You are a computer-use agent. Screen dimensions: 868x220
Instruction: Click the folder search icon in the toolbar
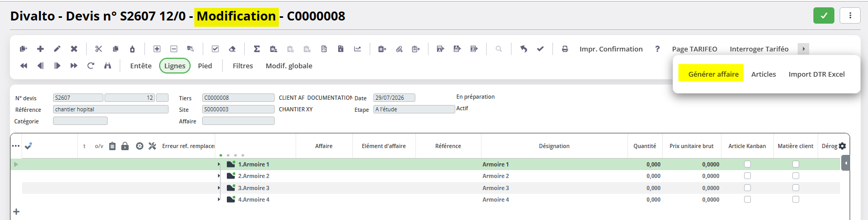[191, 49]
